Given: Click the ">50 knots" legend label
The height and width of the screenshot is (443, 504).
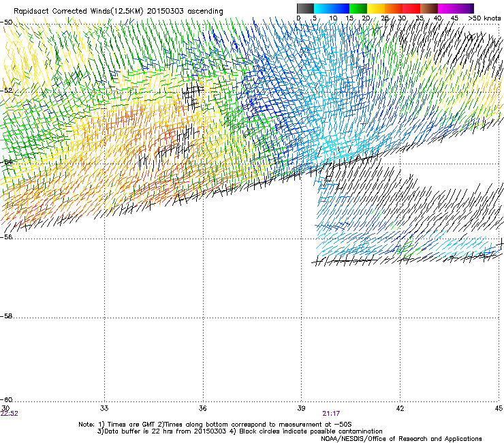Looking at the screenshot, I should (x=484, y=18).
